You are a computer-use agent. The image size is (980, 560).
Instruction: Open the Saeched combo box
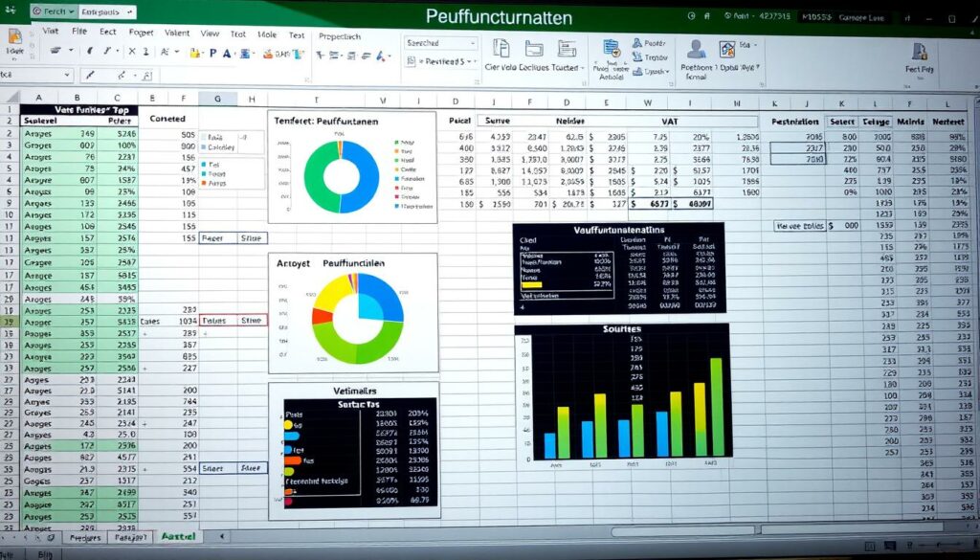point(440,43)
